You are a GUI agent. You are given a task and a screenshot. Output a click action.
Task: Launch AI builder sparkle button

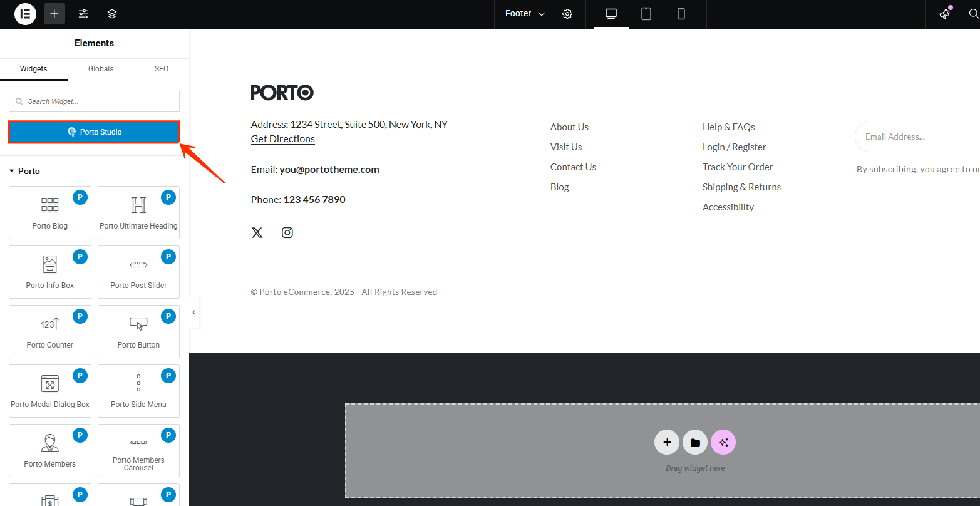723,442
